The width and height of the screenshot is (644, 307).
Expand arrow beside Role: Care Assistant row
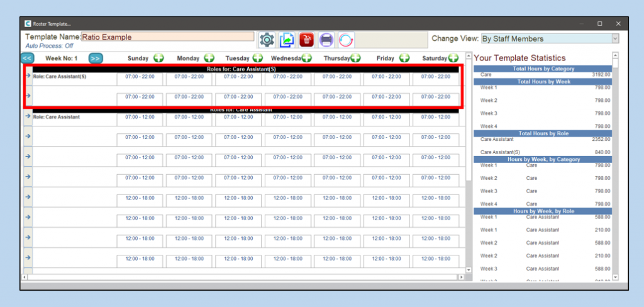point(28,116)
